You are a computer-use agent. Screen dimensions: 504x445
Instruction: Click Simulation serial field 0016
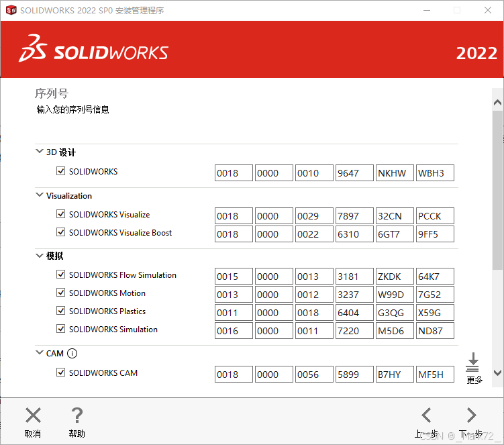(x=234, y=330)
